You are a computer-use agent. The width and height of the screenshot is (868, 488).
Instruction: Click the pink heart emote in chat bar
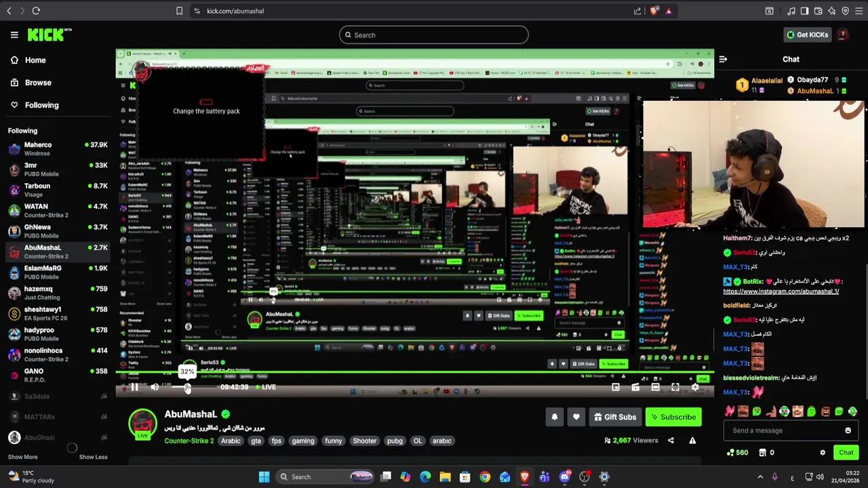730,411
